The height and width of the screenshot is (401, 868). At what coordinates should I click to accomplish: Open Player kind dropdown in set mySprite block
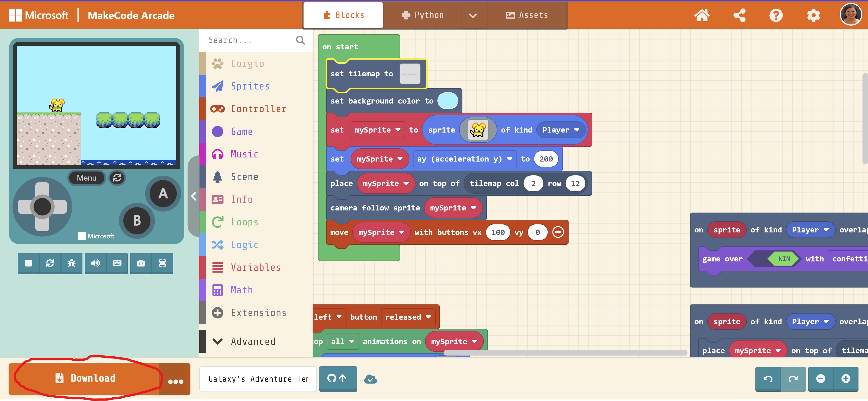pyautogui.click(x=561, y=130)
